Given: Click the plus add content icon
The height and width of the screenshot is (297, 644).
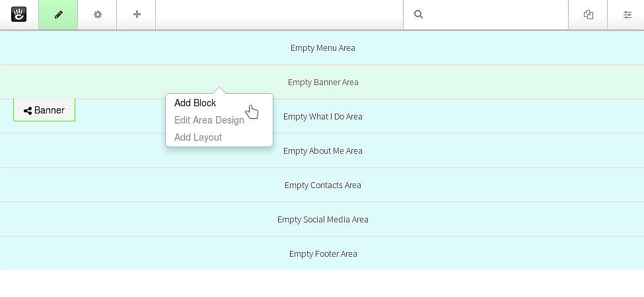Looking at the screenshot, I should [137, 15].
